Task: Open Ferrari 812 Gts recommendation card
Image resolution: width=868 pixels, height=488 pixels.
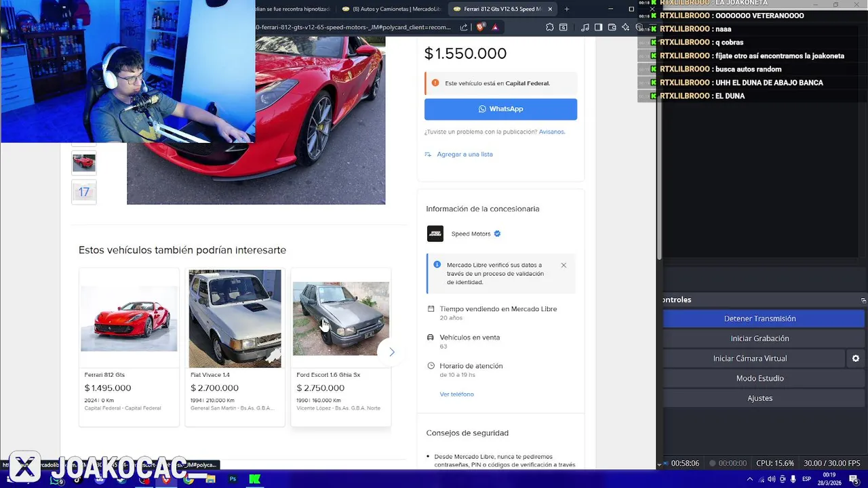Action: (x=129, y=347)
